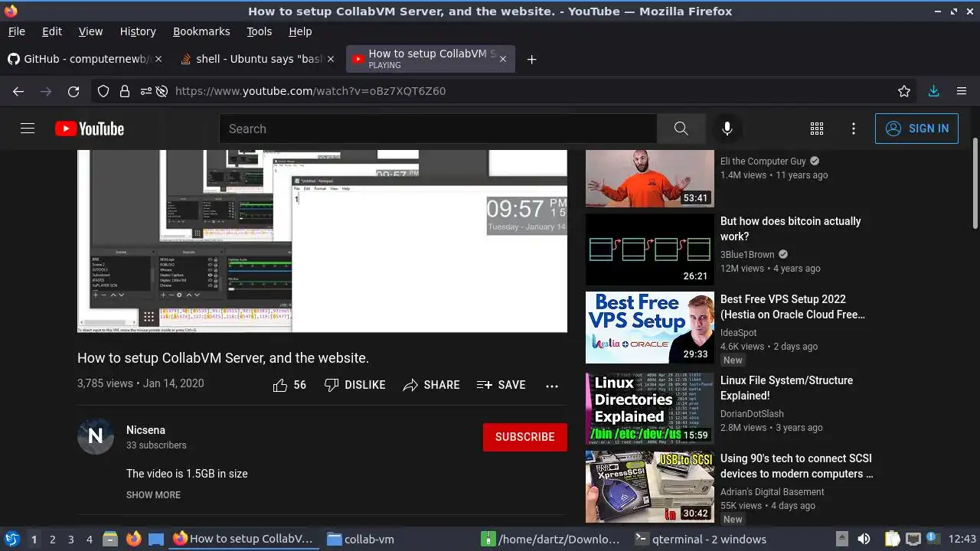This screenshot has height=551, width=980.
Task: Go back with browser back arrow
Action: 18,91
